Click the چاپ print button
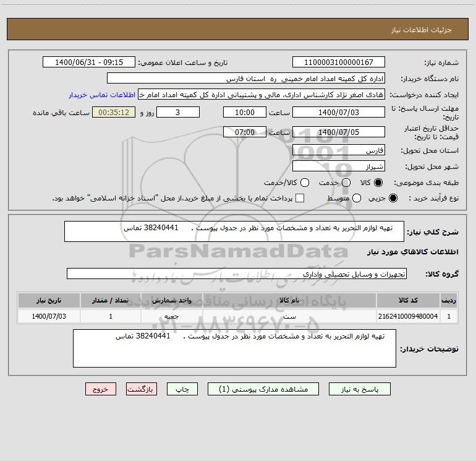The width and height of the screenshot is (476, 461). (x=182, y=389)
